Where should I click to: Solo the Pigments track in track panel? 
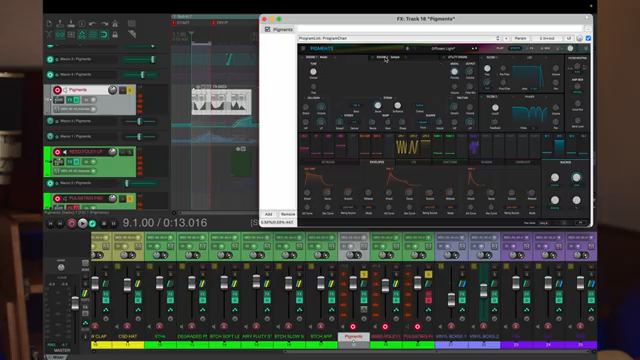tap(130, 90)
